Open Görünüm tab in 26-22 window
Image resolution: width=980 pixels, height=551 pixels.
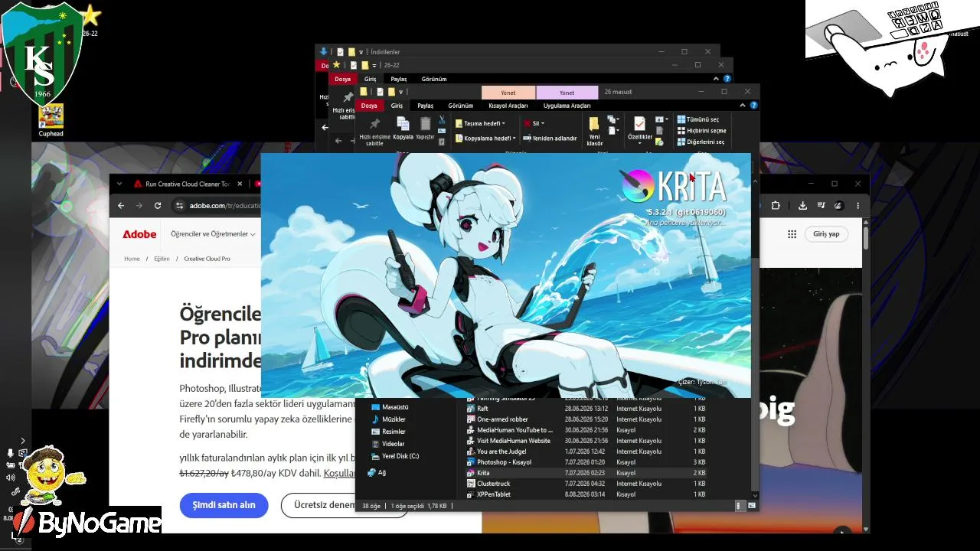[434, 79]
